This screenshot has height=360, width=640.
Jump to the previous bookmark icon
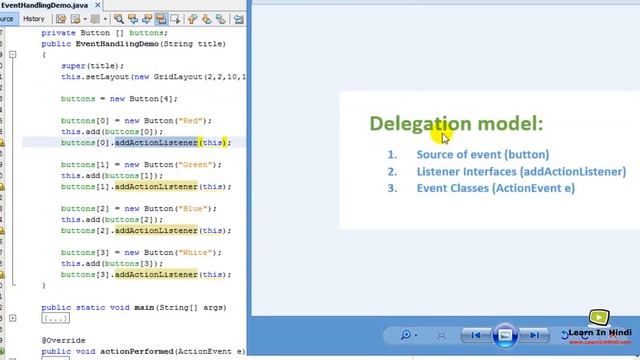(x=193, y=19)
